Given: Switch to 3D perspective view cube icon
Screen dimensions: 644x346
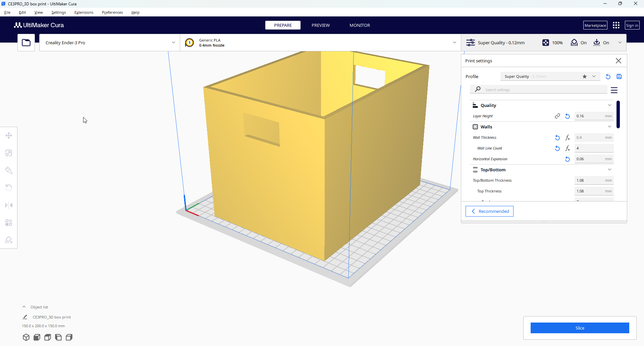Looking at the screenshot, I should tap(26, 337).
